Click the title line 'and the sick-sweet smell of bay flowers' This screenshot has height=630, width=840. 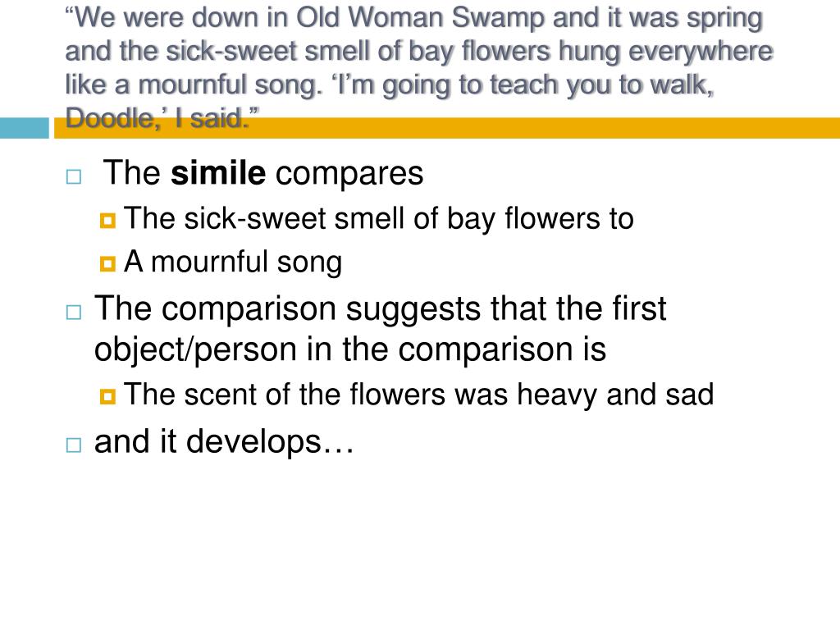(419, 52)
